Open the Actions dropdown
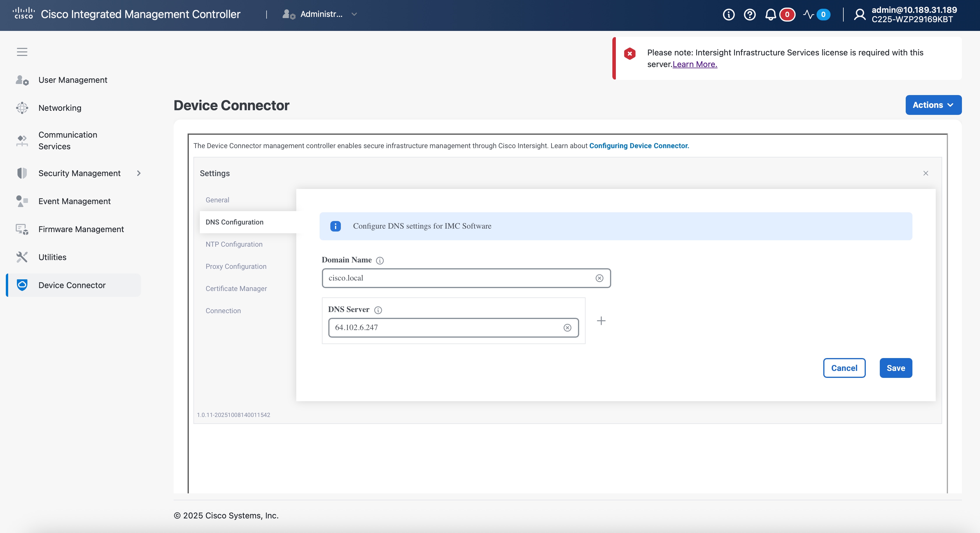The image size is (980, 533). (933, 105)
